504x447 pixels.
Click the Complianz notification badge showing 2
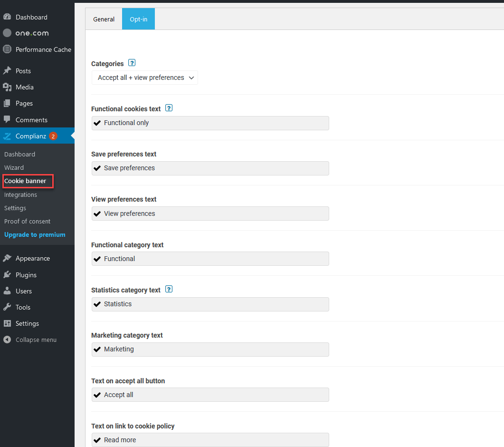point(53,136)
